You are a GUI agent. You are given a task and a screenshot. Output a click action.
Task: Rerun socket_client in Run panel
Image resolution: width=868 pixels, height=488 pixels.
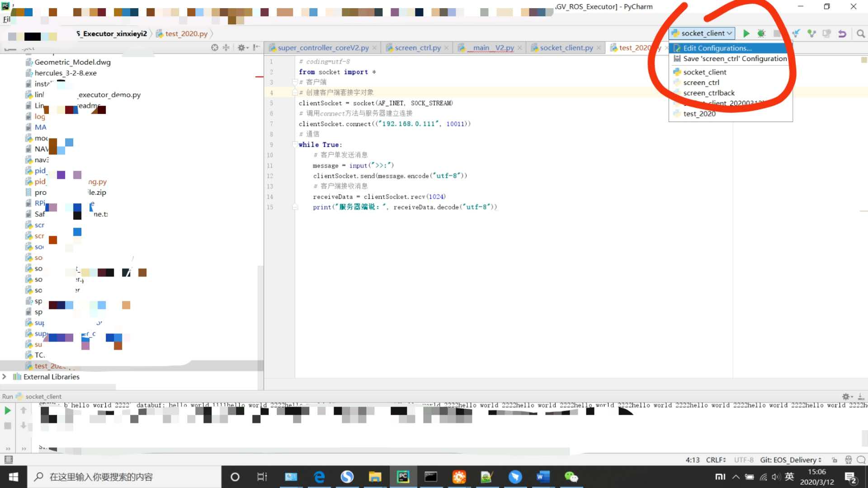click(x=8, y=410)
